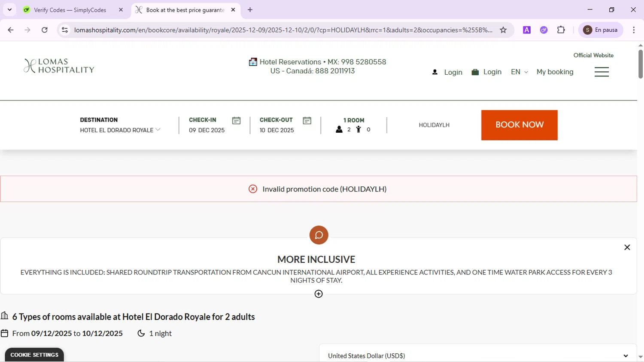Screen dimensions: 644x362
Task: Click the HOLIDAYLH promo code field
Action: tap(434, 125)
